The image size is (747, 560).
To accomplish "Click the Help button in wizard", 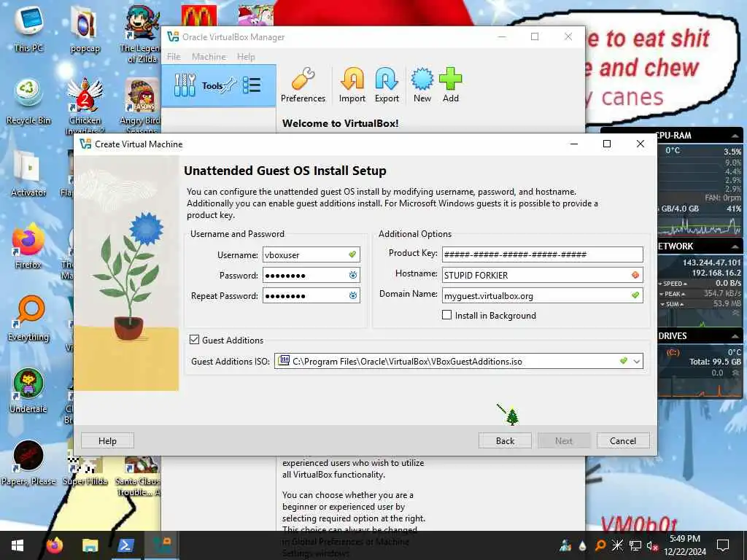I will click(x=107, y=441).
